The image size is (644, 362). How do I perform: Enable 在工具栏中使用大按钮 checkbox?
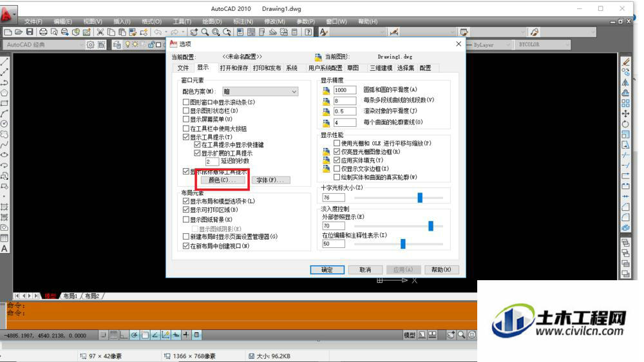pyautogui.click(x=186, y=129)
